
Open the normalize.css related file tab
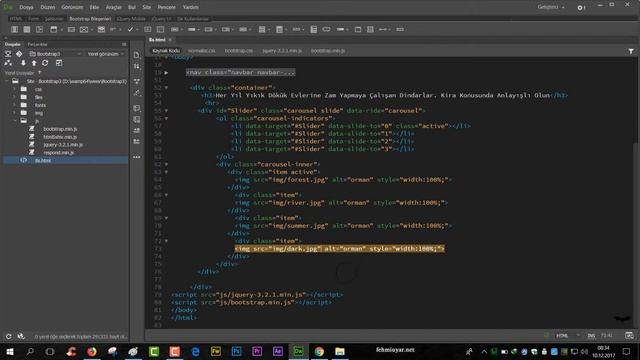click(202, 51)
